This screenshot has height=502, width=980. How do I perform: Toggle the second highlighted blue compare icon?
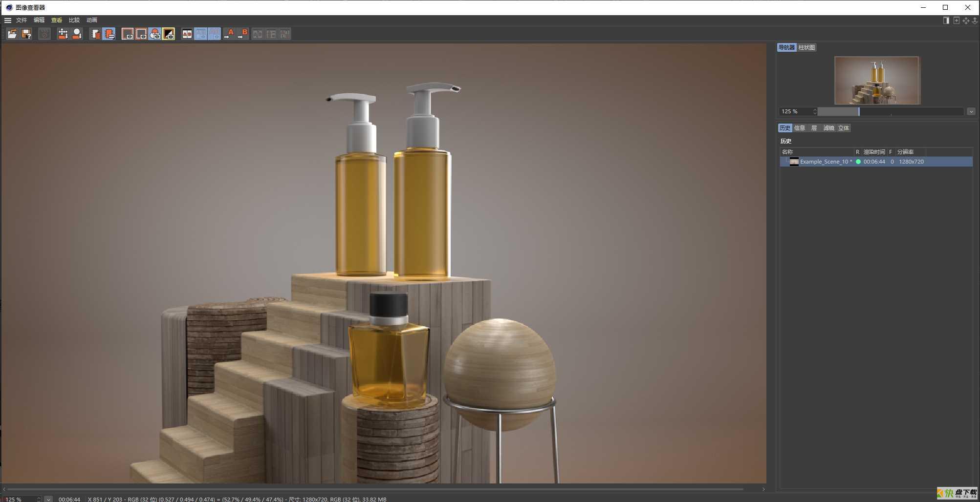[215, 34]
